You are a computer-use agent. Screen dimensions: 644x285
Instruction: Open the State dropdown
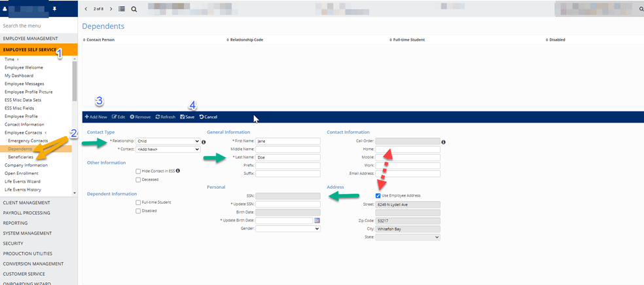point(408,237)
